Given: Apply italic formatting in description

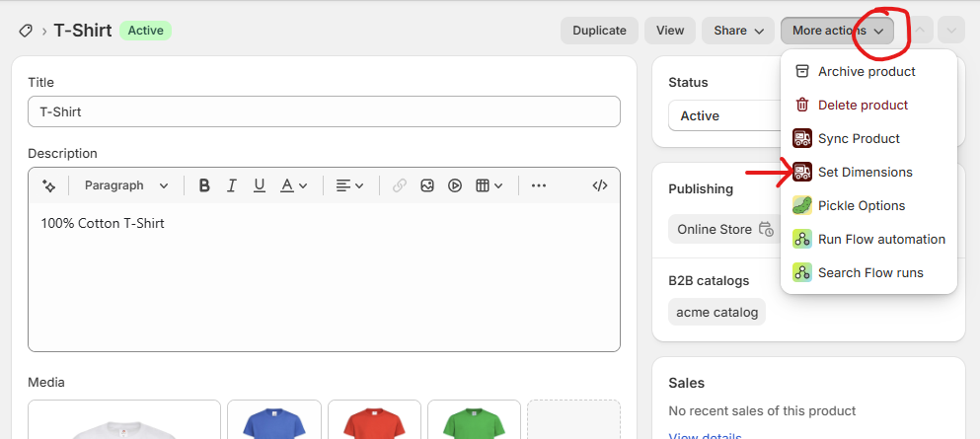Looking at the screenshot, I should 231,185.
